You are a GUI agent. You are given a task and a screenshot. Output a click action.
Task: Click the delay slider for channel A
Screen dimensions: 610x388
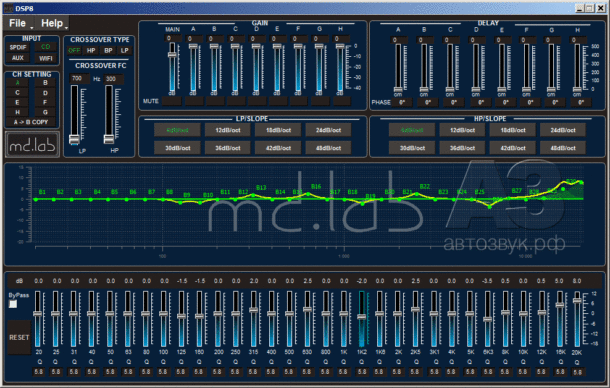(398, 68)
